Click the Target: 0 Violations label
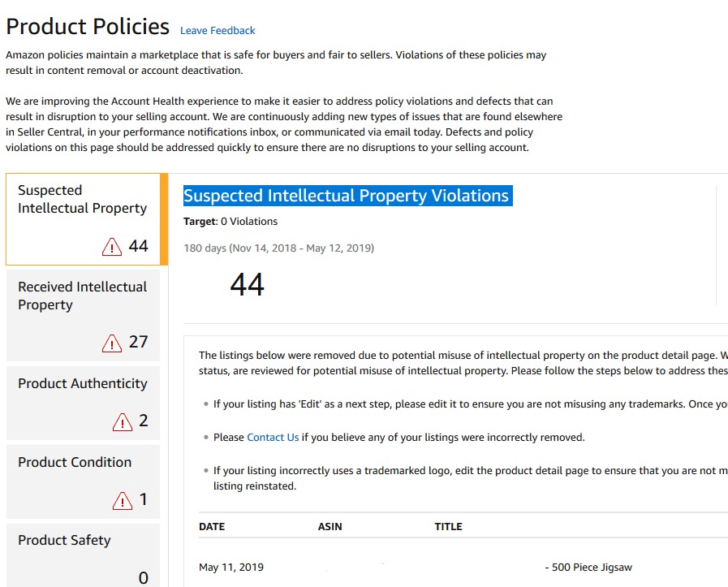728x587 pixels. [230, 221]
